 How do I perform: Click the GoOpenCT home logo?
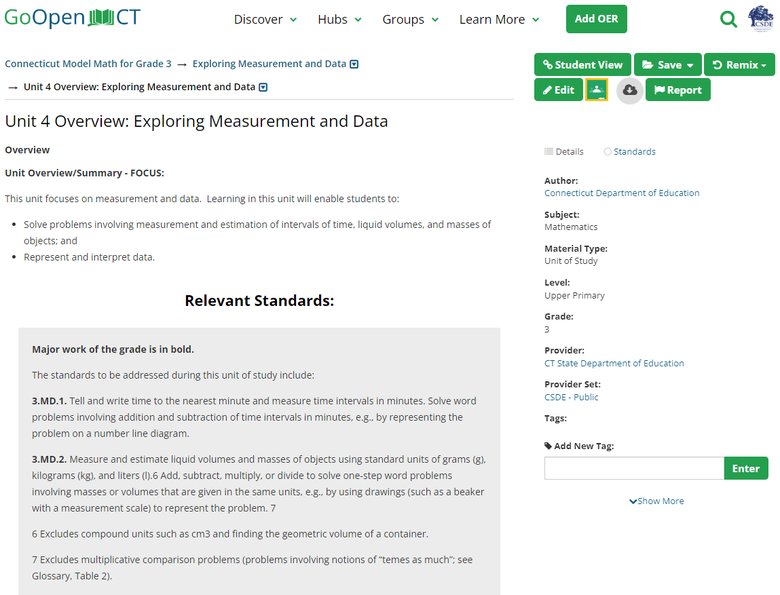72,19
